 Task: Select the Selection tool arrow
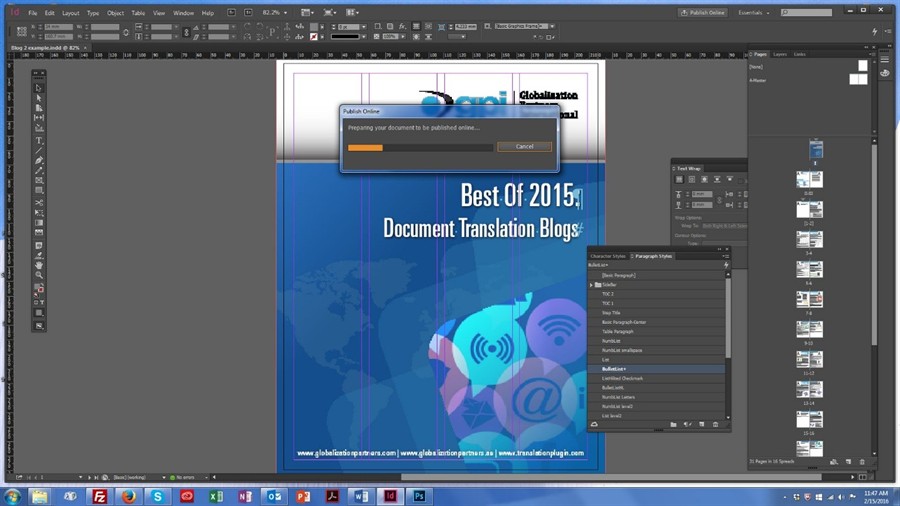click(x=38, y=88)
